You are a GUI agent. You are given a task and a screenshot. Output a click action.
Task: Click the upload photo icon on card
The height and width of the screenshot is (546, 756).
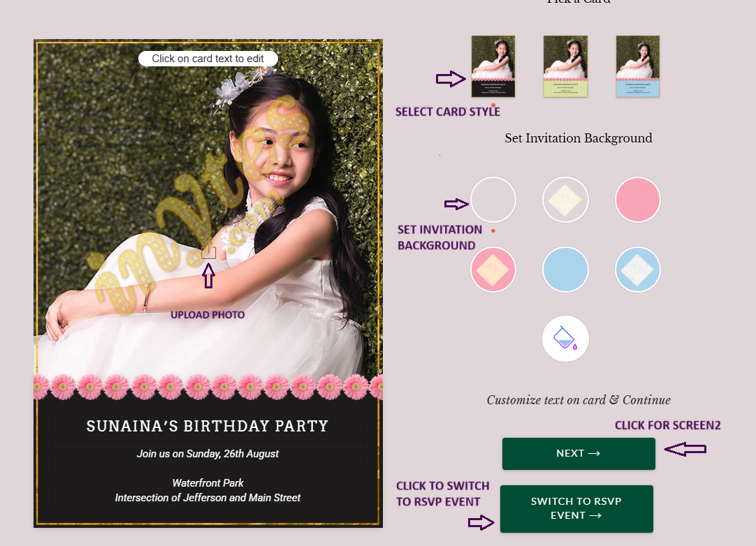(x=208, y=251)
